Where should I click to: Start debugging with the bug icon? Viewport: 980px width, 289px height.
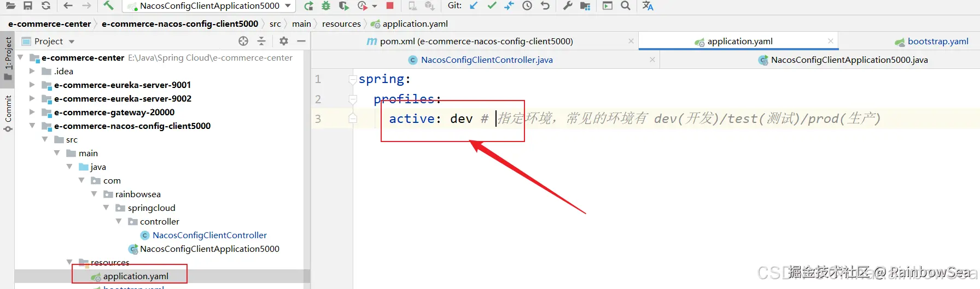326,6
